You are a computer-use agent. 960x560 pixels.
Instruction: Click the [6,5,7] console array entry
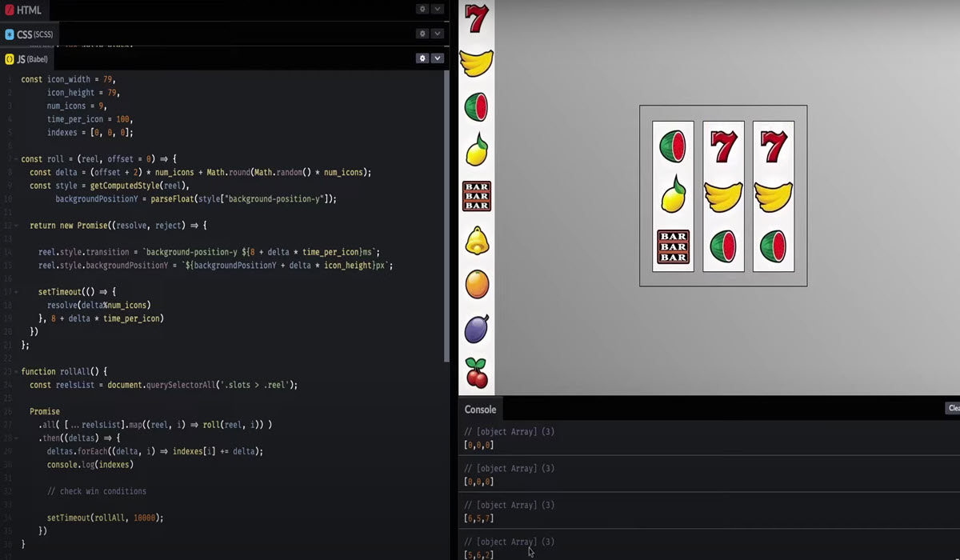point(478,518)
